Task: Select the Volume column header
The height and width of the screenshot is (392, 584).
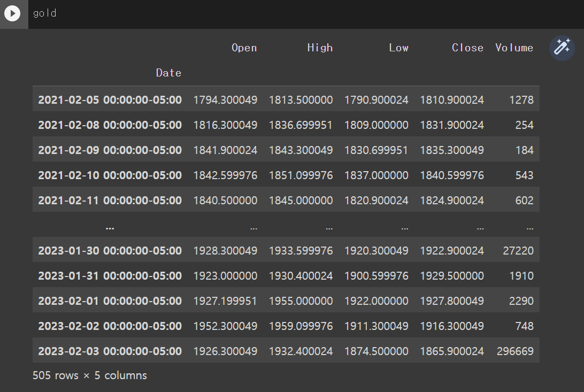Action: pos(514,48)
